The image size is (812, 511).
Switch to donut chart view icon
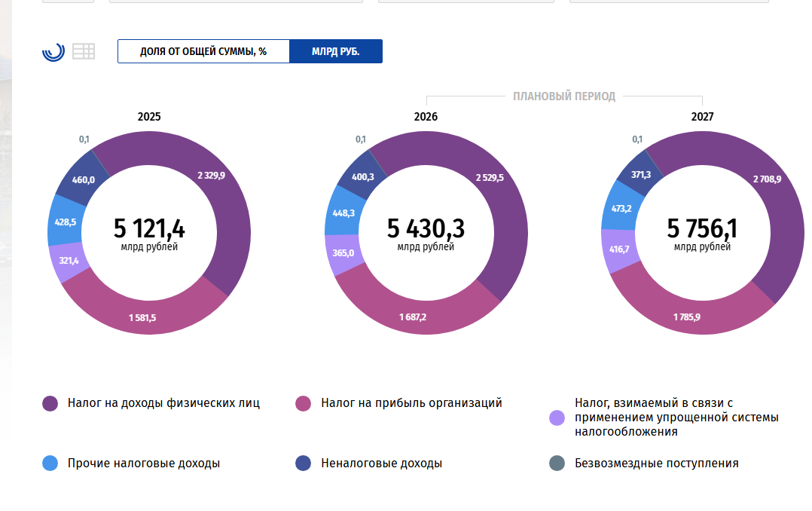tap(53, 51)
